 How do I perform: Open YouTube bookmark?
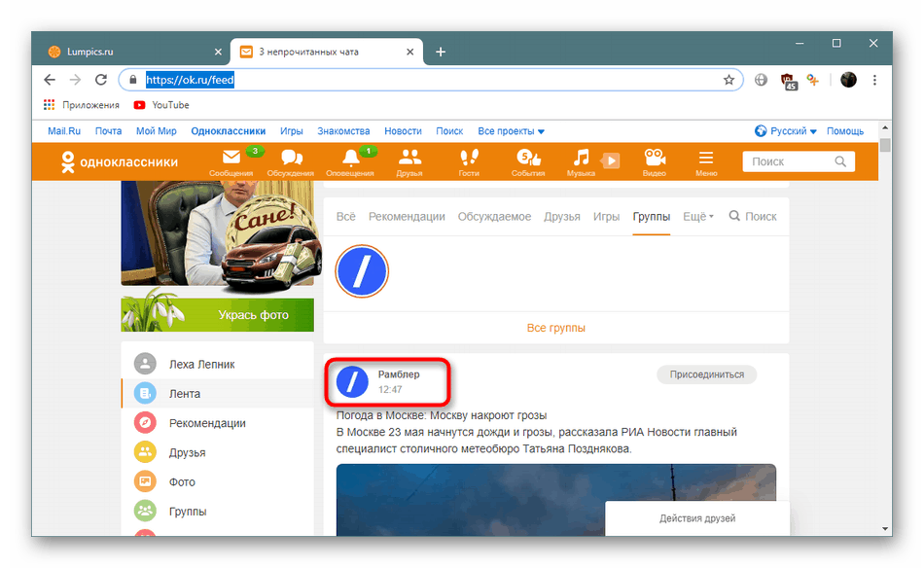[161, 105]
